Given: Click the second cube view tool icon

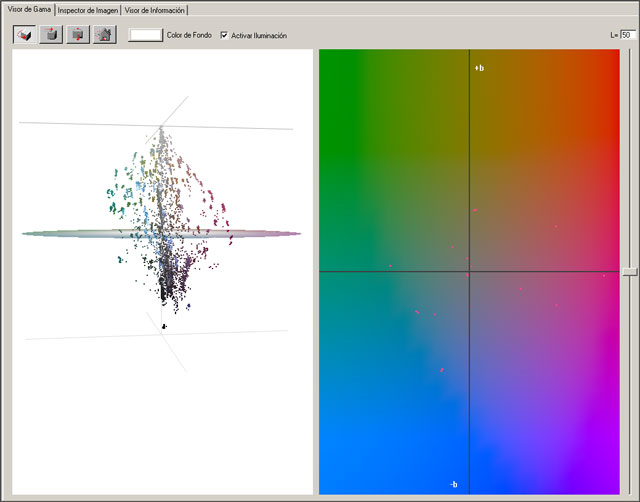Looking at the screenshot, I should tap(51, 34).
